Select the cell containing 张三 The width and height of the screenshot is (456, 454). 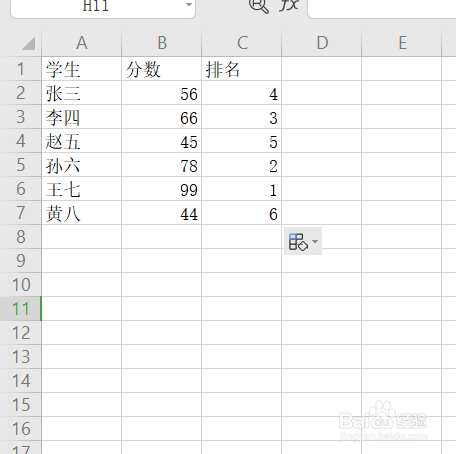[82, 93]
